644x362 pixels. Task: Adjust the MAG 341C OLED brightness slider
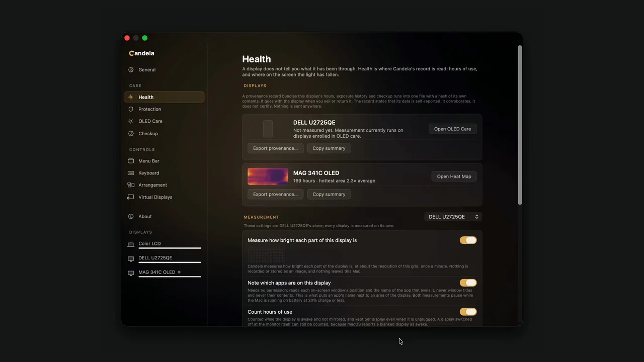click(x=170, y=276)
